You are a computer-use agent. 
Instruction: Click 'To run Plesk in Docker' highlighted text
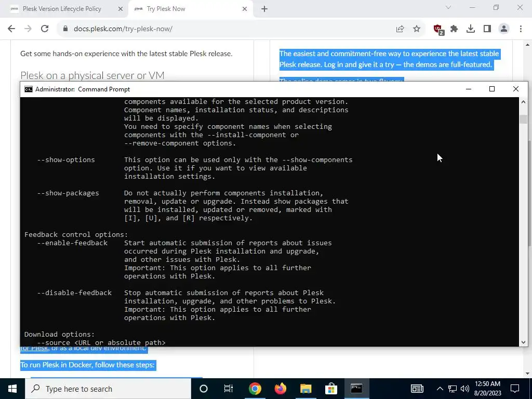click(x=87, y=365)
